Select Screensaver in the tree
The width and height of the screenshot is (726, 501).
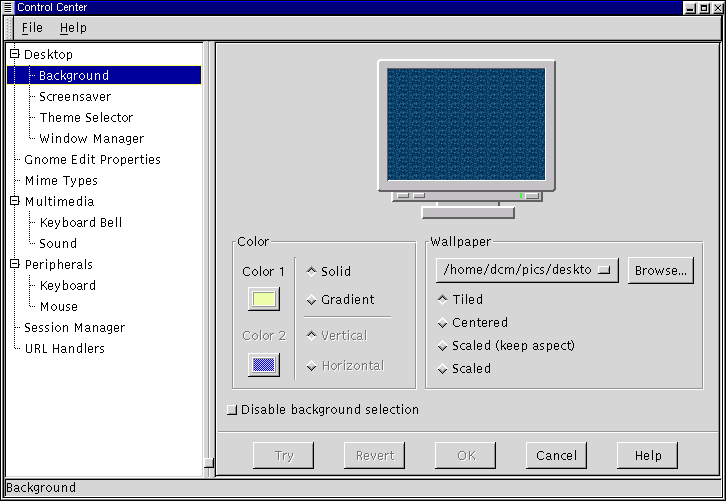(75, 97)
